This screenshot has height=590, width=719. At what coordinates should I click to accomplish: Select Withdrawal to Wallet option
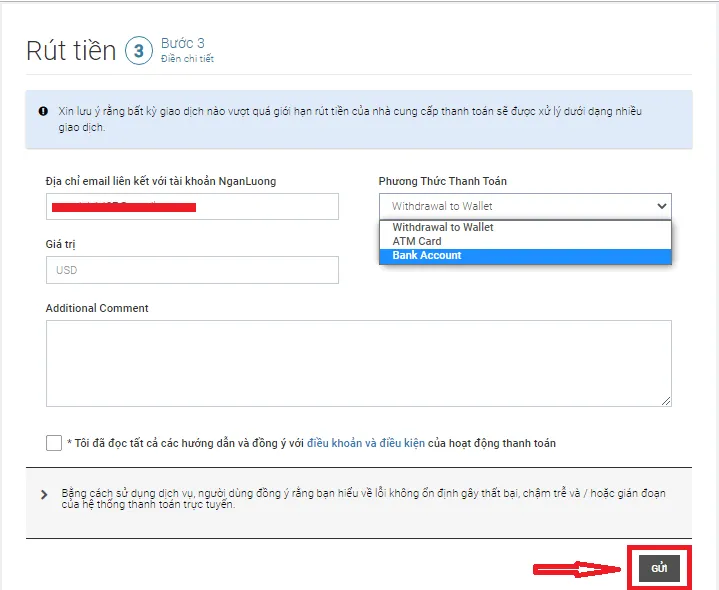[525, 227]
